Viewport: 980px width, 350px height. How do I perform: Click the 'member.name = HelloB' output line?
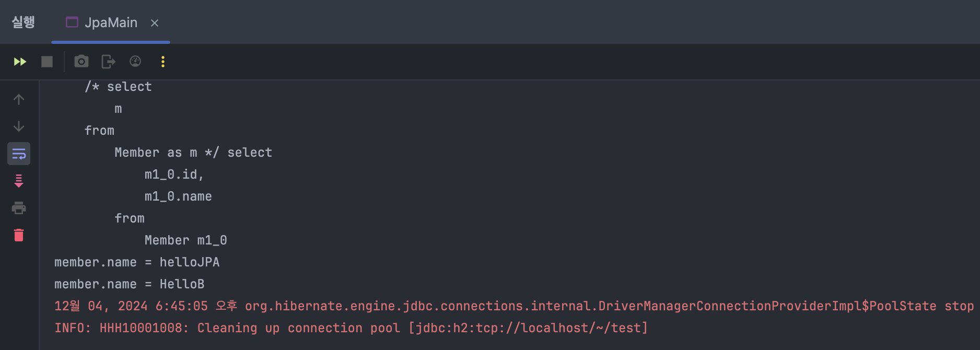pos(130,284)
